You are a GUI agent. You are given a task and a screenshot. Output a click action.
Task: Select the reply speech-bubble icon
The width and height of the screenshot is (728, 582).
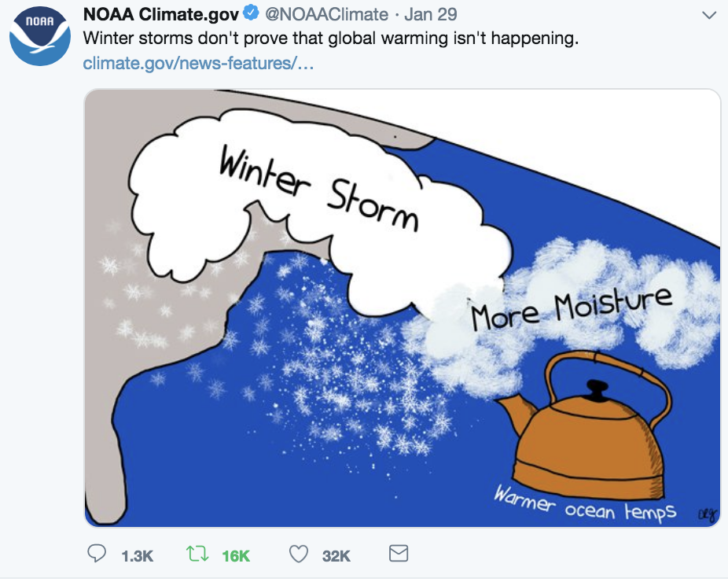tap(96, 554)
